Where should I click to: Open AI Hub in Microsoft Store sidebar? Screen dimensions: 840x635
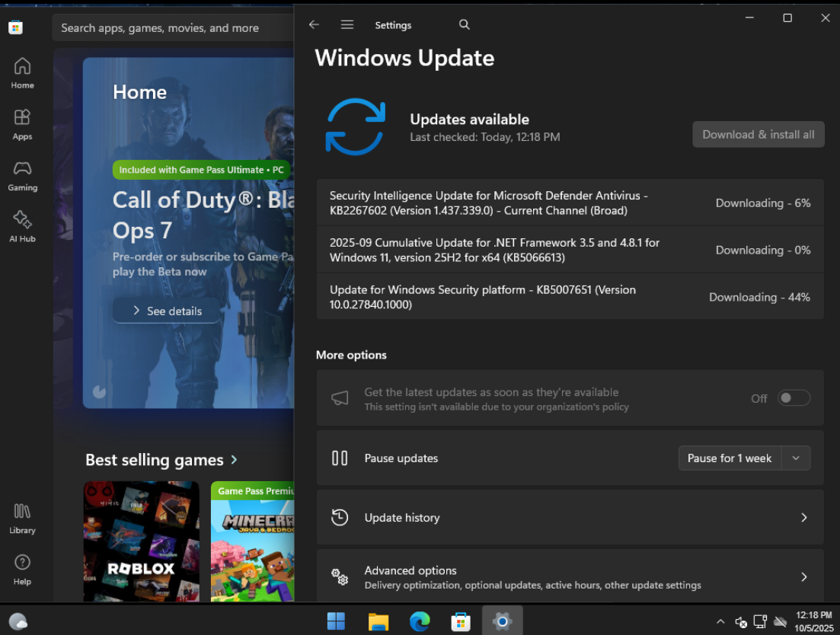[x=22, y=227]
